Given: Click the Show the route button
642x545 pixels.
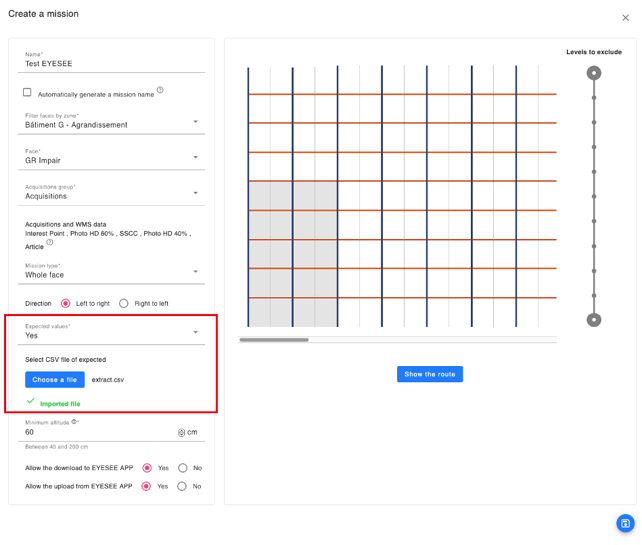Looking at the screenshot, I should click(430, 374).
